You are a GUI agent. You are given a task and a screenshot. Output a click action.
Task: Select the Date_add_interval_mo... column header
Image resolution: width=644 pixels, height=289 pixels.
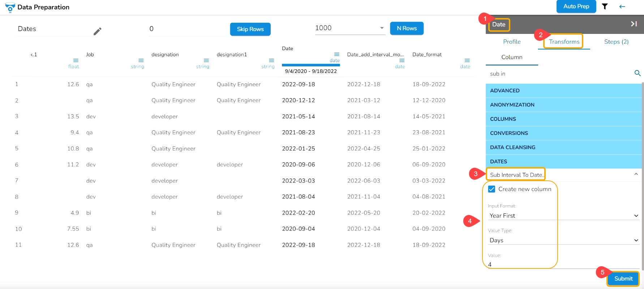375,54
